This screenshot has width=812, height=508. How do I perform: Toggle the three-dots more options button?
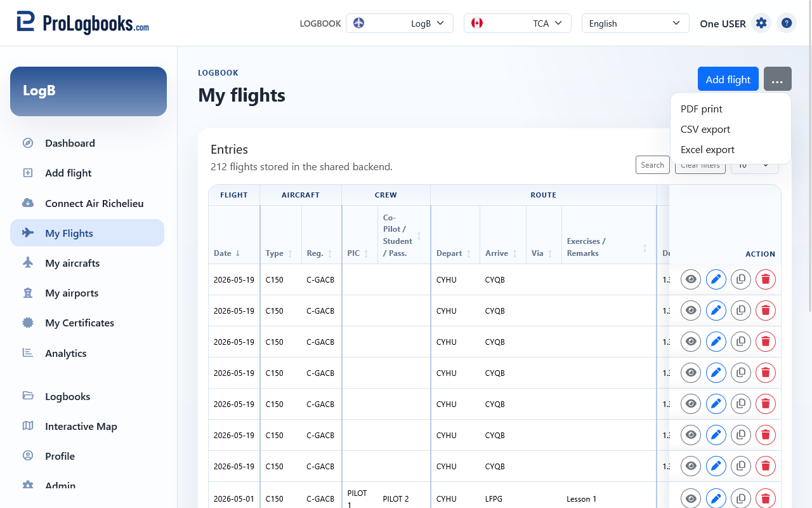(778, 79)
